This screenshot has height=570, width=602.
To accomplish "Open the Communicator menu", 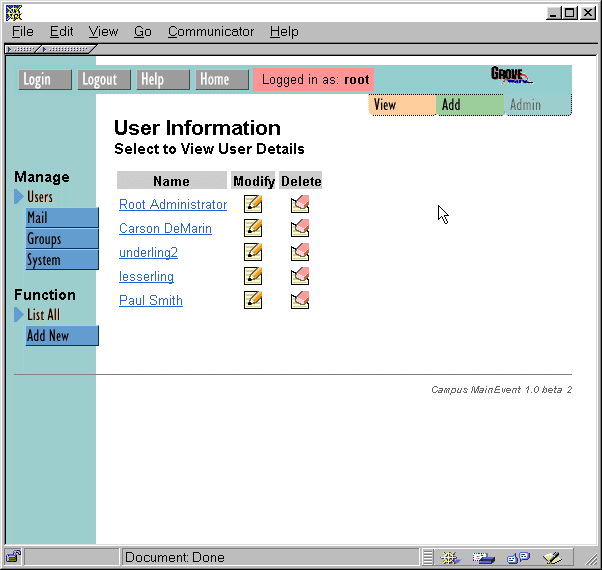I will coord(211,32).
